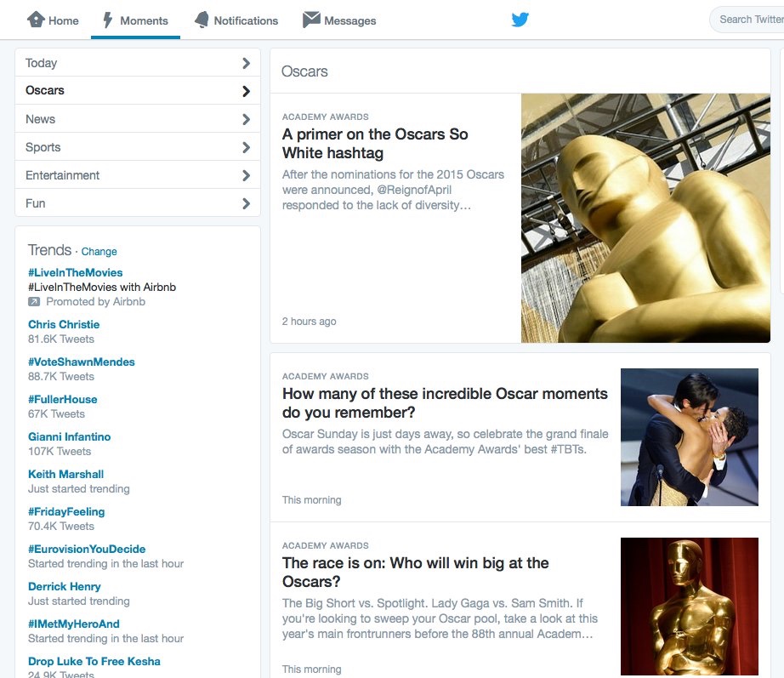Open 'A primer on the Oscars So White hashtag'

click(x=375, y=144)
